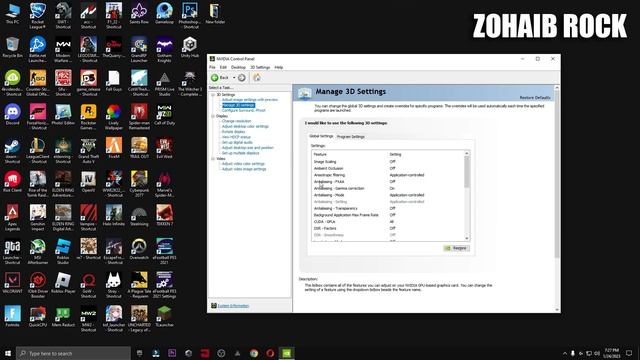The width and height of the screenshot is (640, 360).
Task: Go back with the green Back arrow
Action: pos(215,78)
